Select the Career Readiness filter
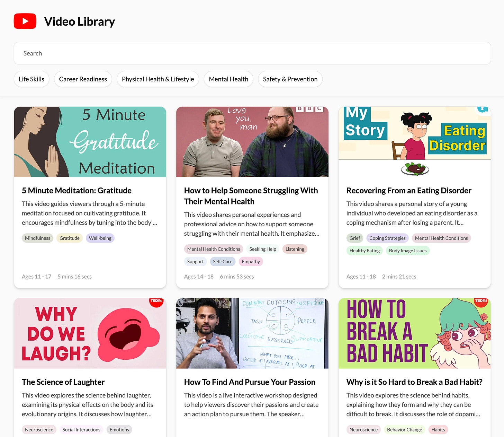This screenshot has height=437, width=504. (83, 79)
